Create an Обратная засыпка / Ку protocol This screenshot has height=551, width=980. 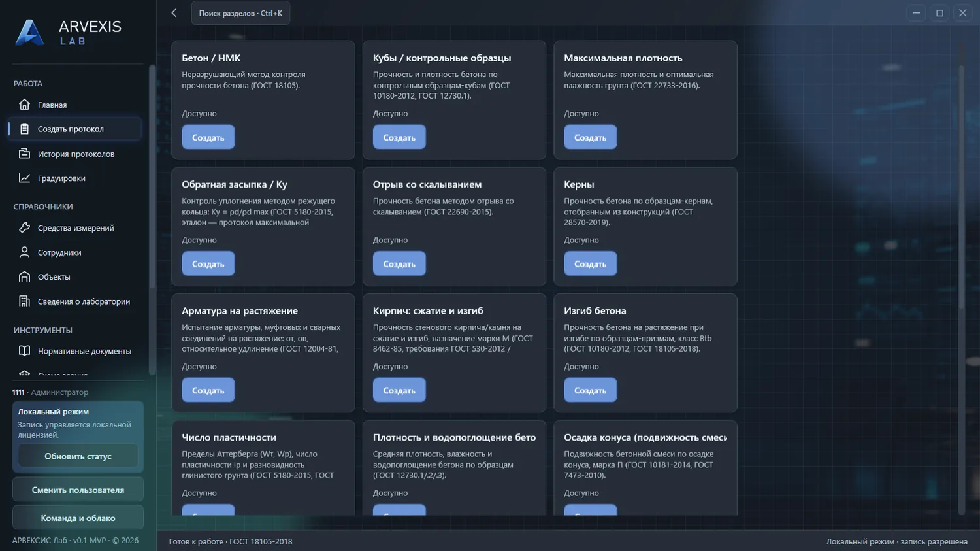pos(208,263)
